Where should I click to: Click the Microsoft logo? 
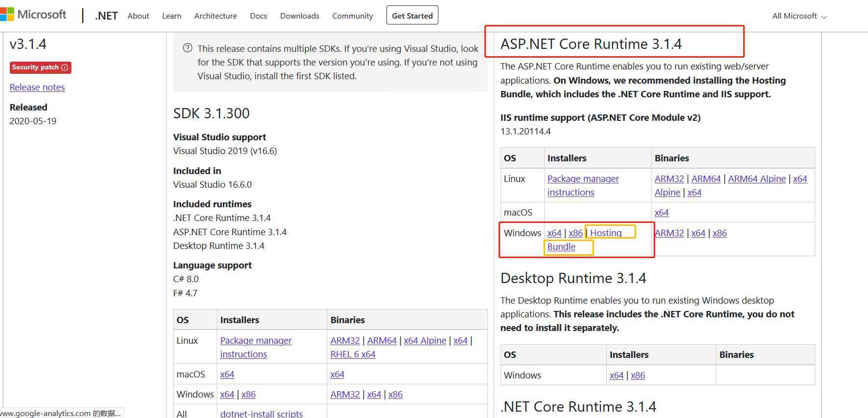coord(33,15)
